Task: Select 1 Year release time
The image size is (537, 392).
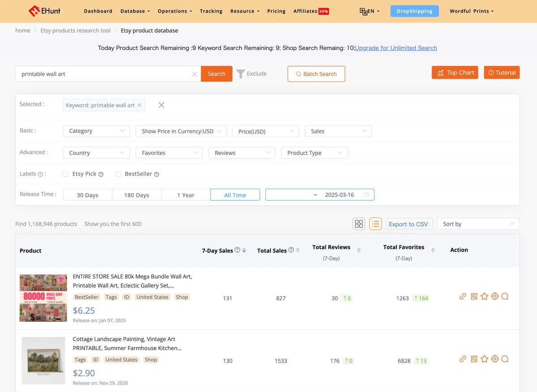Action: click(x=186, y=195)
